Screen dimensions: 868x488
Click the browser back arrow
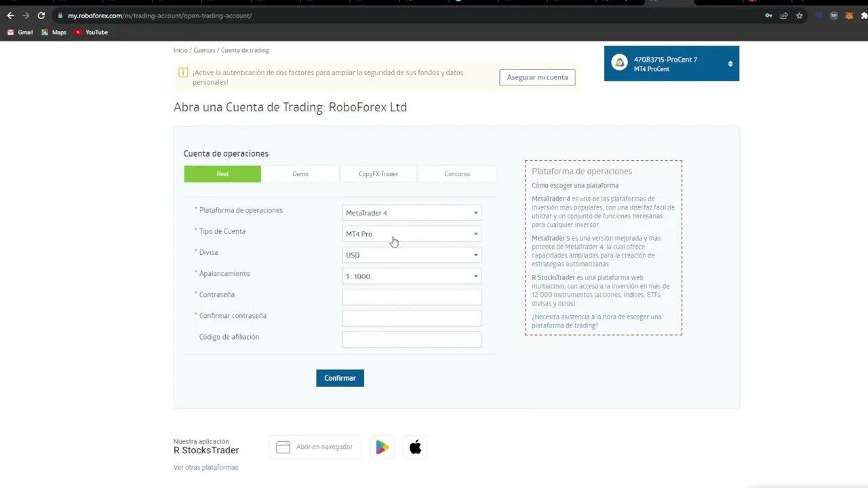pos(10,16)
